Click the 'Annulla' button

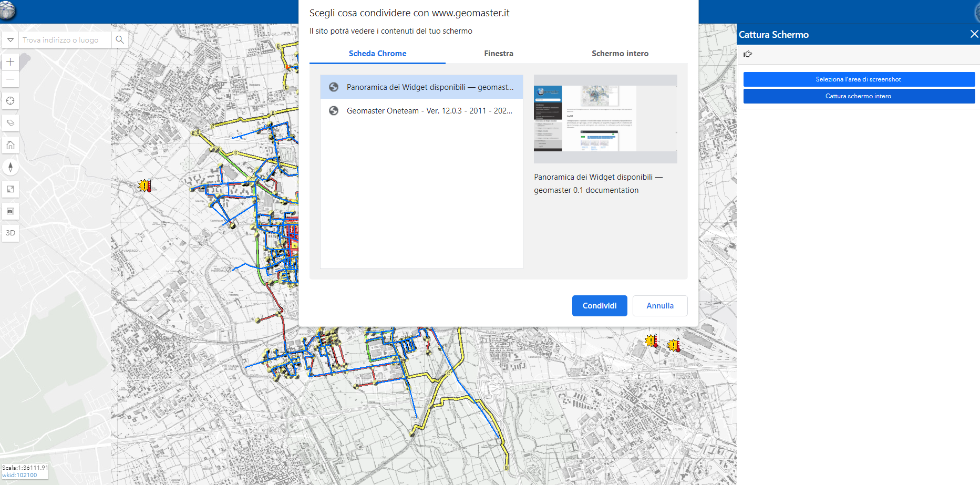point(660,306)
